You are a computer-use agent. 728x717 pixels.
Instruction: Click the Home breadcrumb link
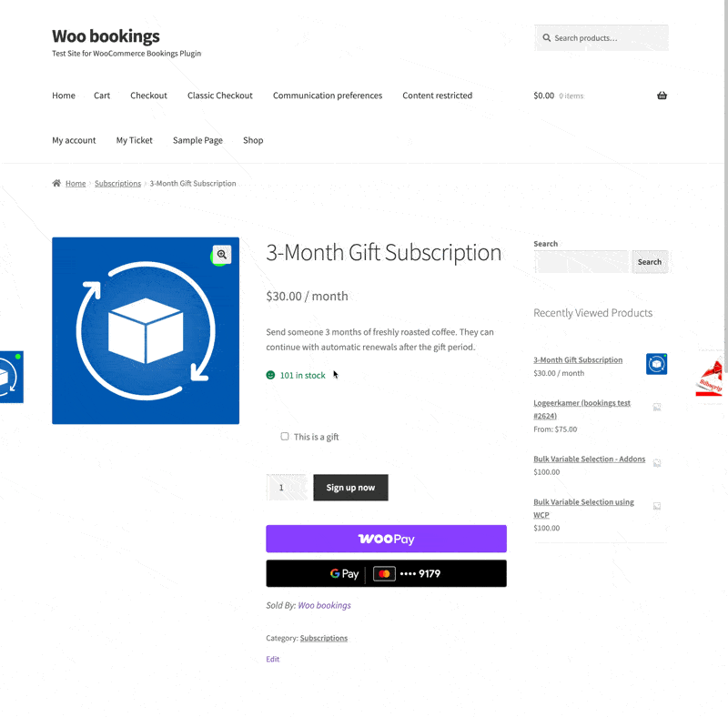click(76, 184)
